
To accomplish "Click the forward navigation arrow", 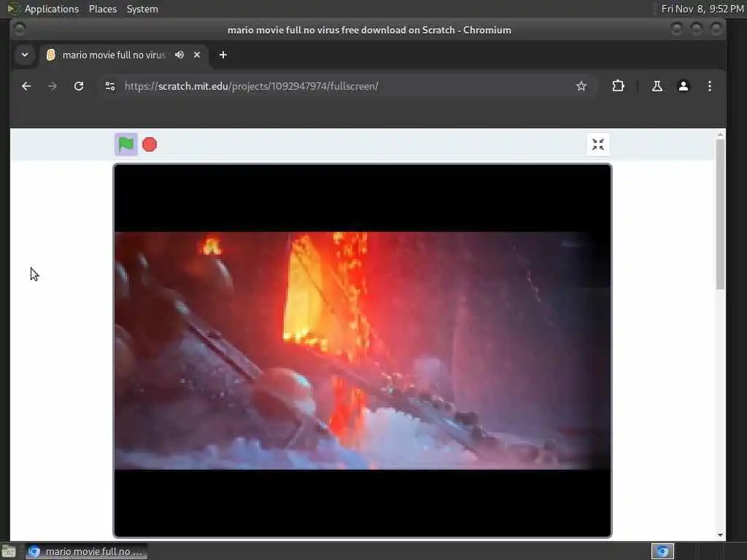I will click(x=53, y=86).
